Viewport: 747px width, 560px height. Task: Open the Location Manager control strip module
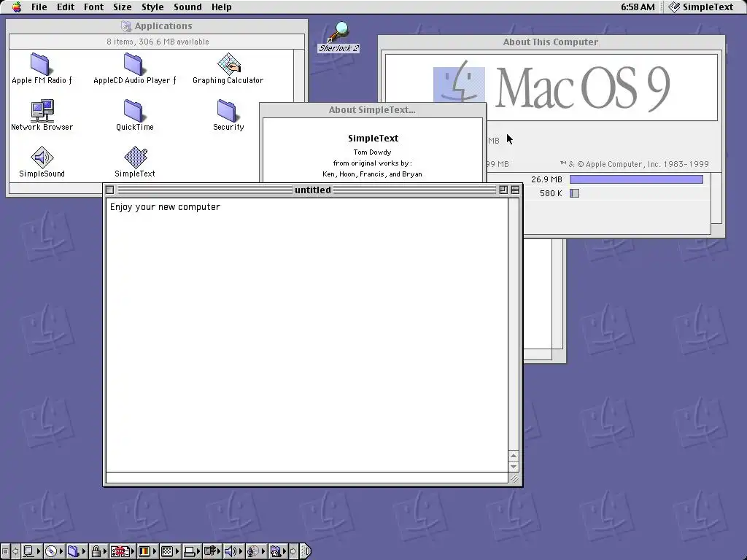tap(123, 551)
